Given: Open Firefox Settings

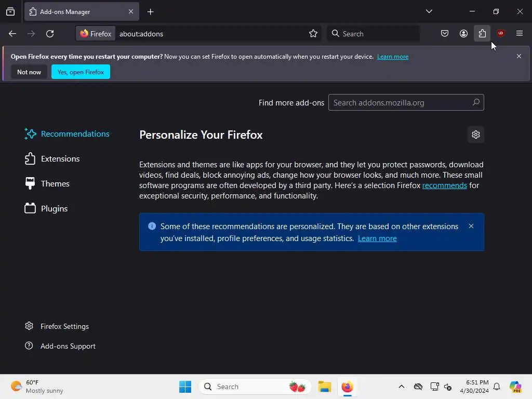Looking at the screenshot, I should pyautogui.click(x=57, y=326).
